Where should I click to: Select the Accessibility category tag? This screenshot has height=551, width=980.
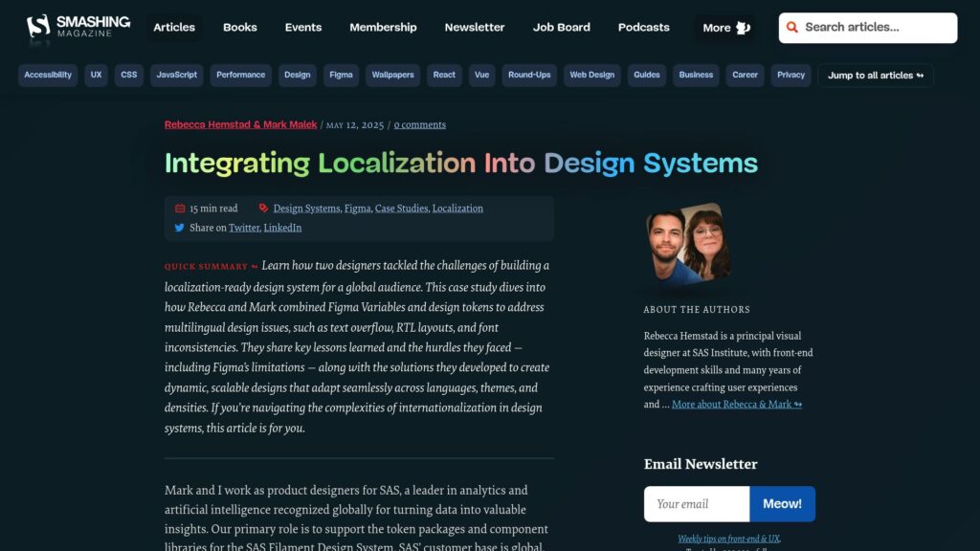coord(48,75)
